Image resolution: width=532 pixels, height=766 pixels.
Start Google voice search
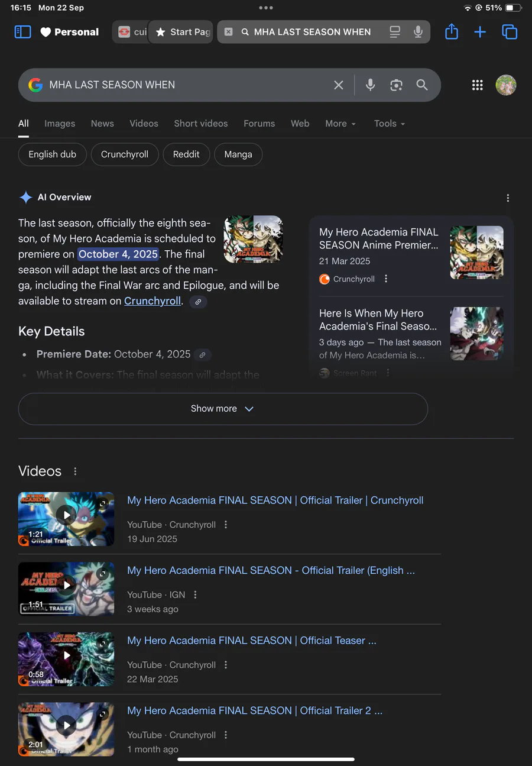(371, 85)
